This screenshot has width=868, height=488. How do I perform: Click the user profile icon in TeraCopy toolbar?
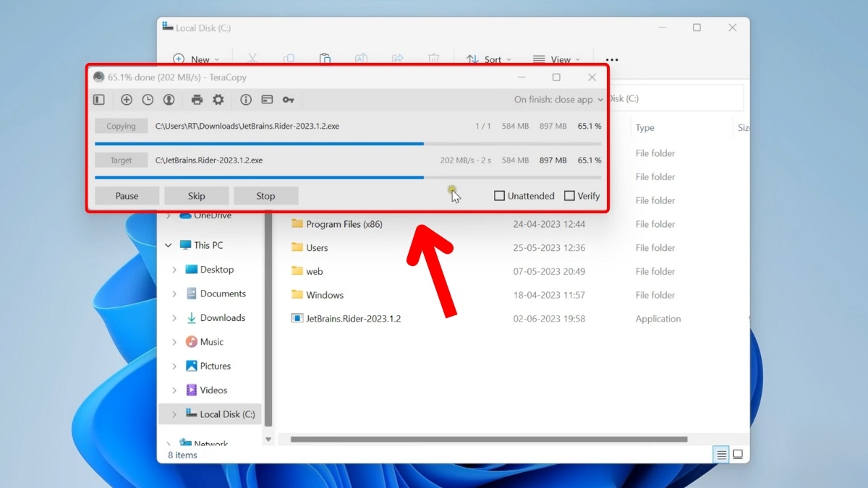pyautogui.click(x=169, y=100)
